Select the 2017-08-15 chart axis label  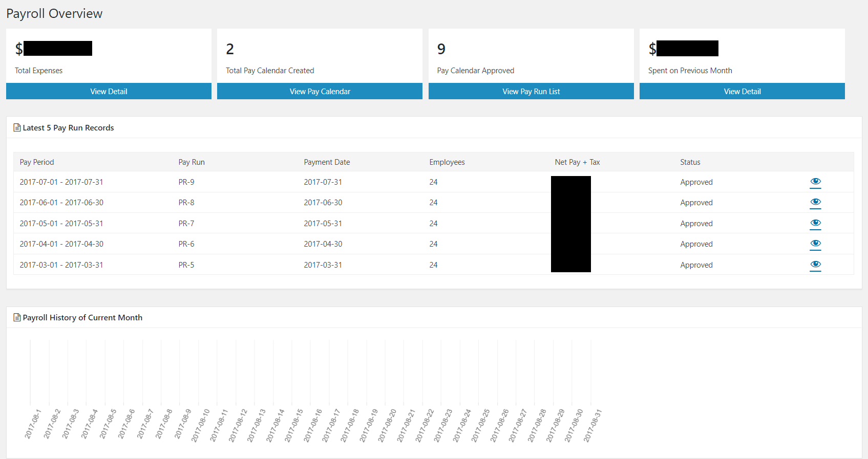click(294, 425)
